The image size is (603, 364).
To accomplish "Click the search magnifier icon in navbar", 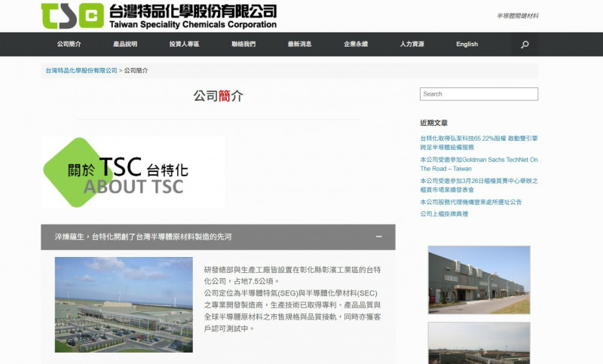I will tap(525, 44).
